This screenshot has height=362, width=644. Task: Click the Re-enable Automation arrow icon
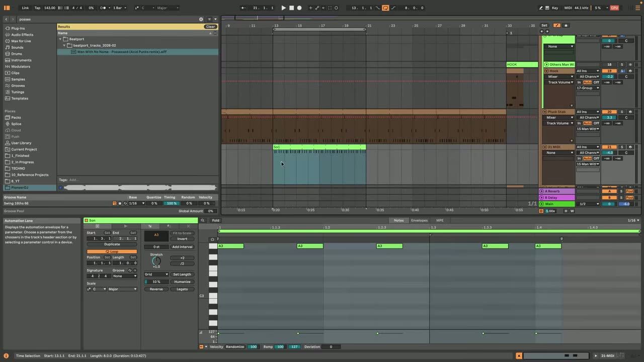click(x=324, y=8)
